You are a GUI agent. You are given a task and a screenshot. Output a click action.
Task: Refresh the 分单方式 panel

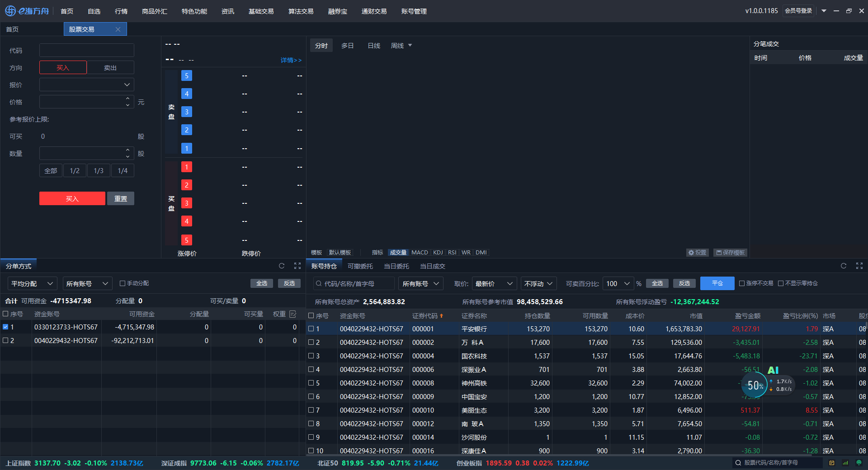coord(282,266)
